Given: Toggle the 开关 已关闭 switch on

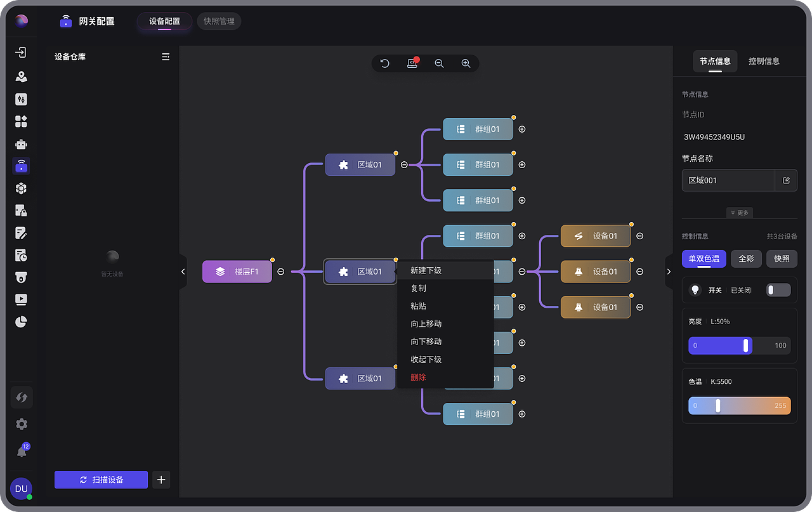Looking at the screenshot, I should click(x=778, y=290).
